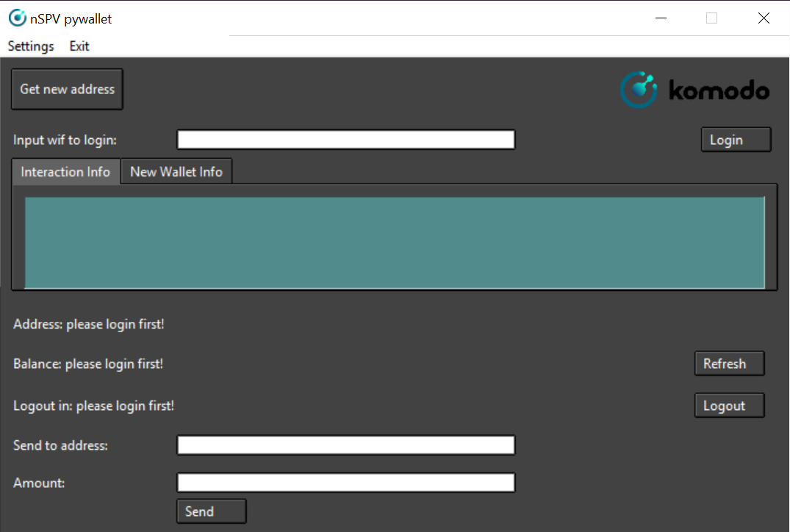Viewport: 790px width, 532px height.
Task: Click the Exit menu item
Action: 79,46
